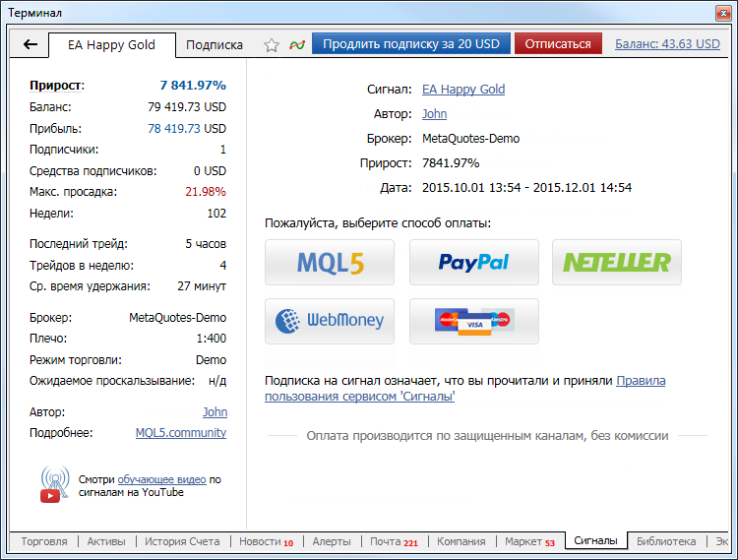This screenshot has width=738, height=560.
Task: Choose PayPal payment method
Action: coord(474,263)
